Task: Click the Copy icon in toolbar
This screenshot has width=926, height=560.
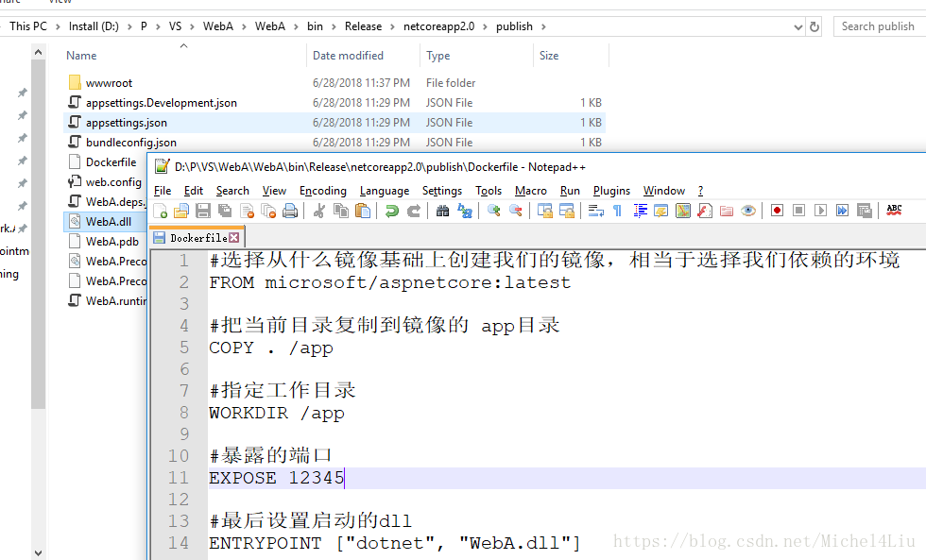Action: (341, 211)
